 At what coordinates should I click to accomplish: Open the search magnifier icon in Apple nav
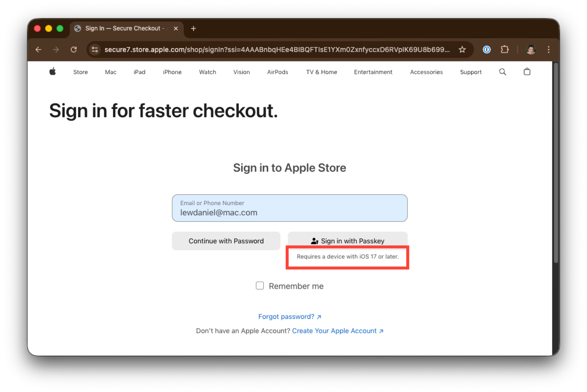(502, 72)
